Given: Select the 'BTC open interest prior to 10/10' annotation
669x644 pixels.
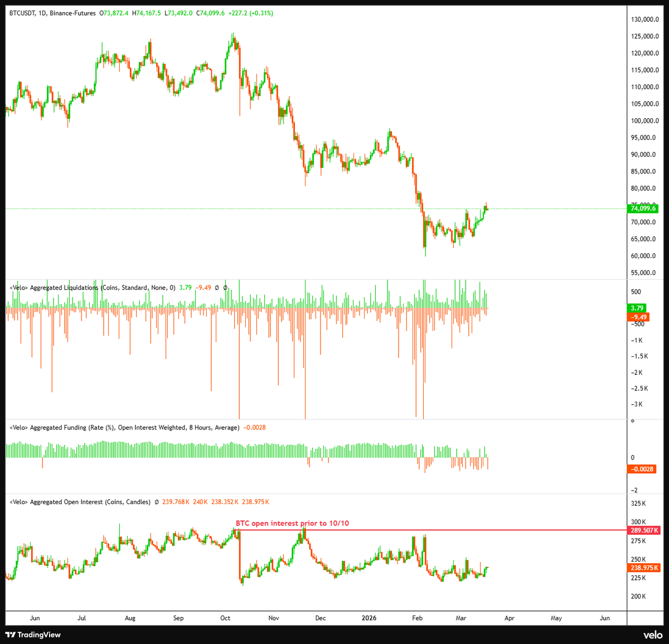Looking at the screenshot, I should 292,524.
